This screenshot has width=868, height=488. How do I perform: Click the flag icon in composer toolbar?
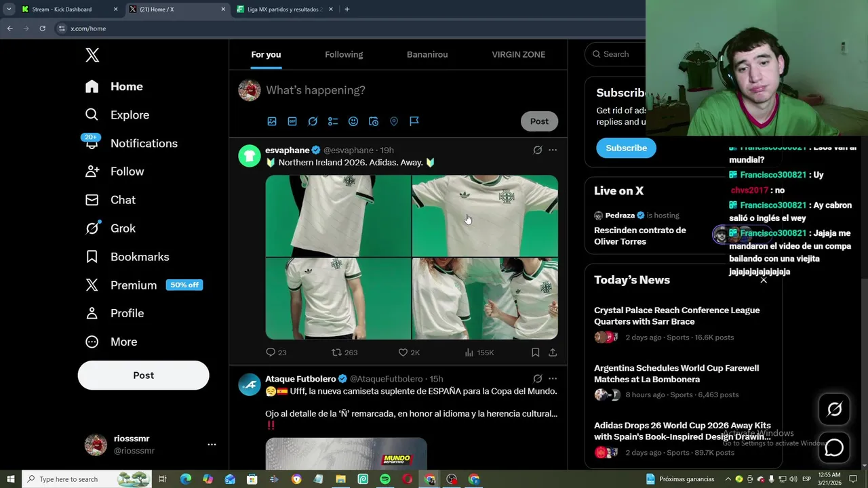click(x=414, y=121)
